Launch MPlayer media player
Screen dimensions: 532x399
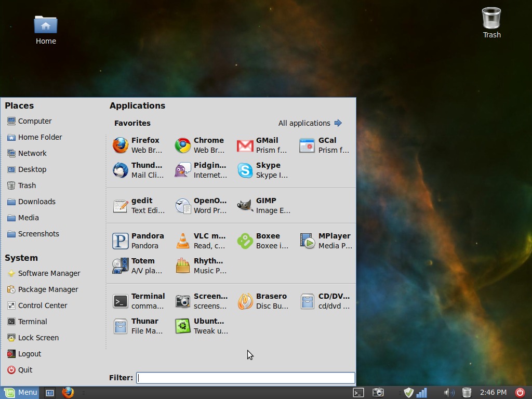(x=326, y=241)
